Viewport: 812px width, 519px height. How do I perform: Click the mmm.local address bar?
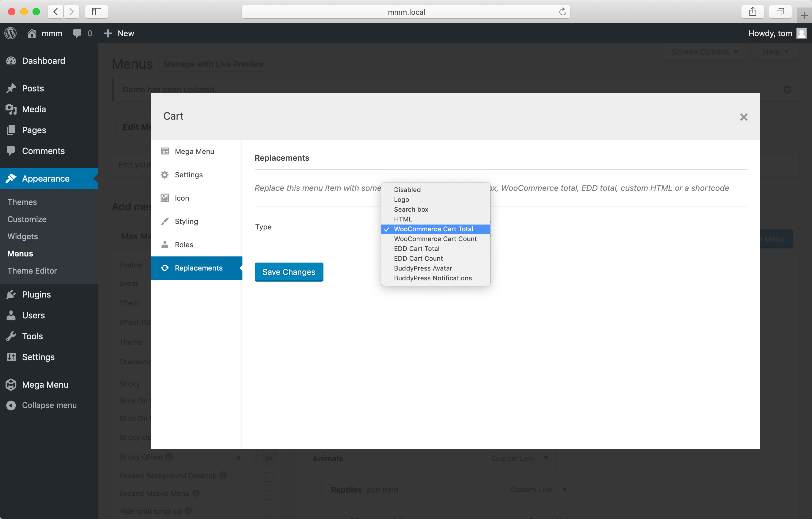(x=406, y=12)
